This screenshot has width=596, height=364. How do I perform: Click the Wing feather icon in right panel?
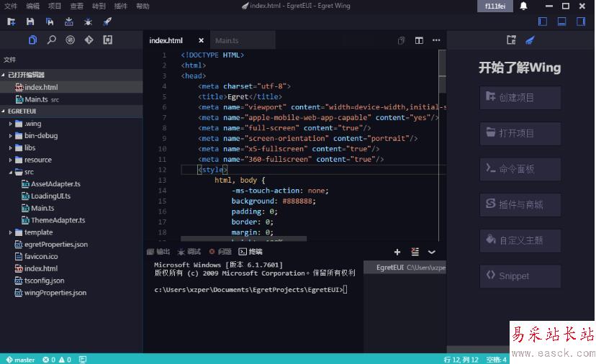point(530,40)
